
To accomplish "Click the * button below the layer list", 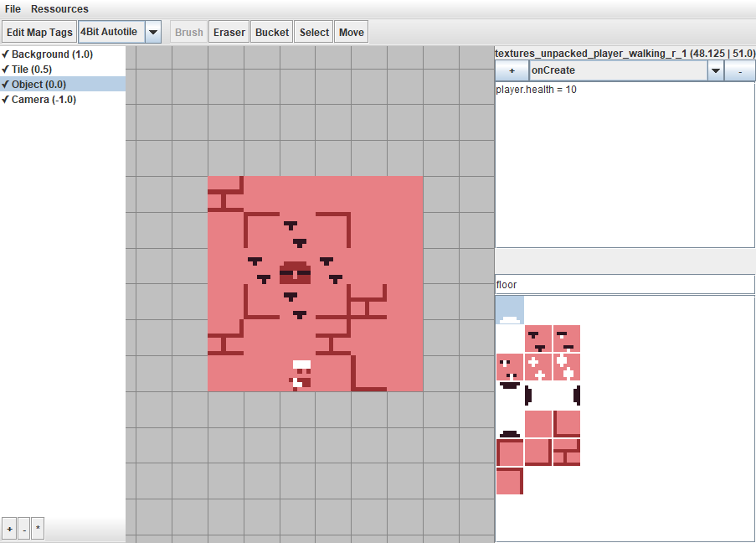I will click(x=37, y=528).
